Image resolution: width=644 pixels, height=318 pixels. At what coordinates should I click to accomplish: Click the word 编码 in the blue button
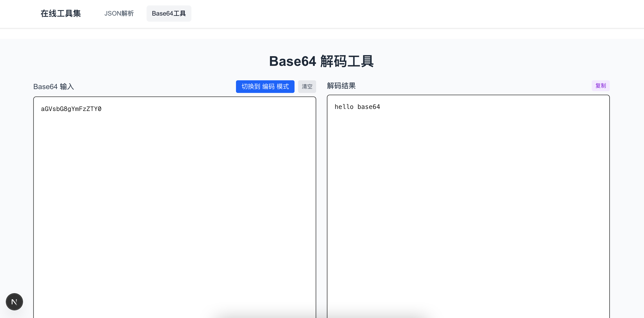(x=268, y=87)
